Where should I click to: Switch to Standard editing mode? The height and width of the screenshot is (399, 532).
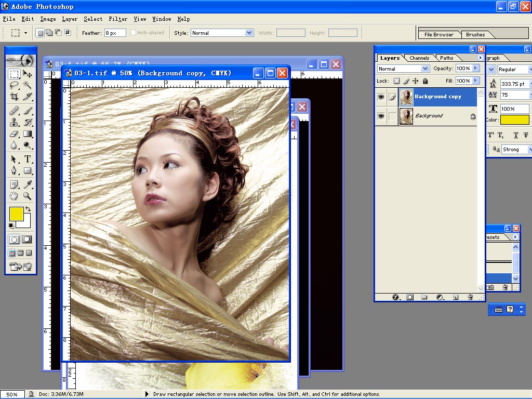[14, 240]
